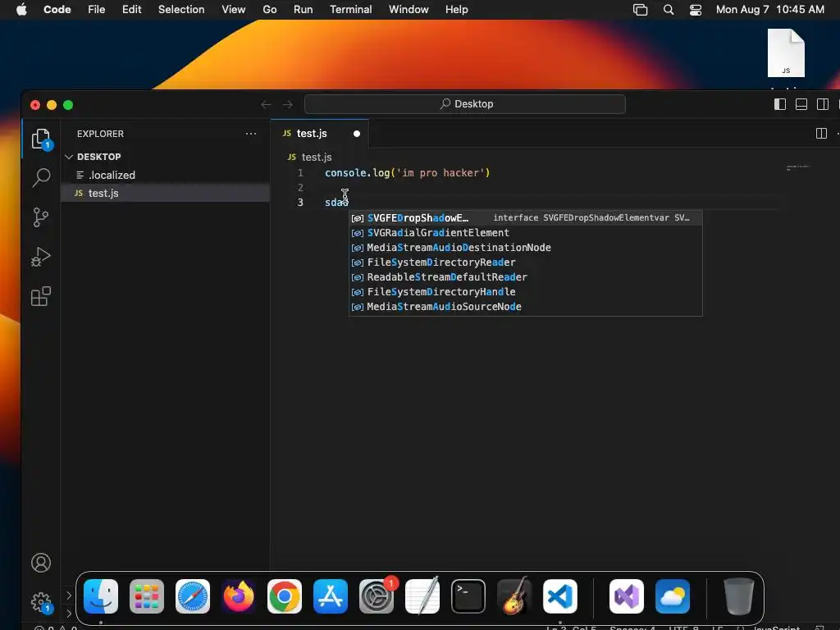
Task: Open System Settings from the Dock
Action: coord(376,596)
